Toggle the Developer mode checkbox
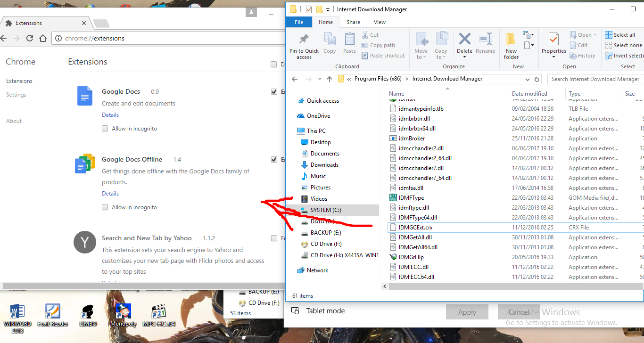644x343 pixels. coord(273,65)
